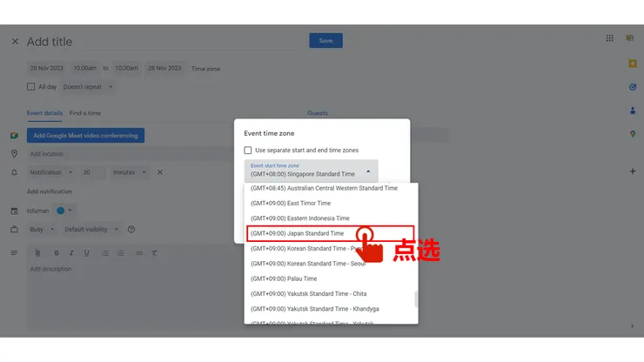The width and height of the screenshot is (644, 362).
Task: Click the calendar icon beside tofuman
Action: [15, 211]
